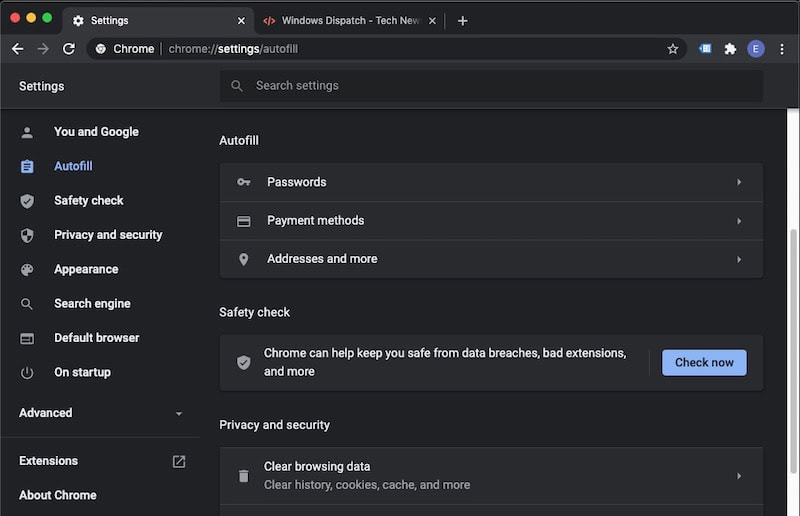
Task: Click the Autofill section heading
Action: coord(239,140)
